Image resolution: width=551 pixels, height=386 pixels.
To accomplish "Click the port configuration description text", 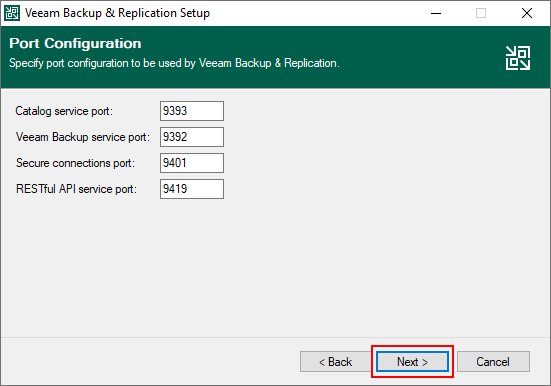I will 174,63.
